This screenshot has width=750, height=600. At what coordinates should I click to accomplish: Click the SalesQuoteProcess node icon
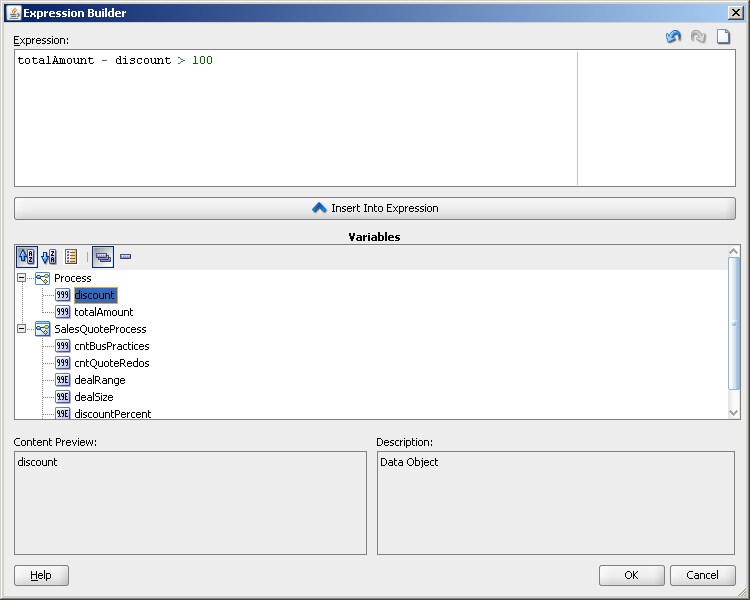point(43,329)
